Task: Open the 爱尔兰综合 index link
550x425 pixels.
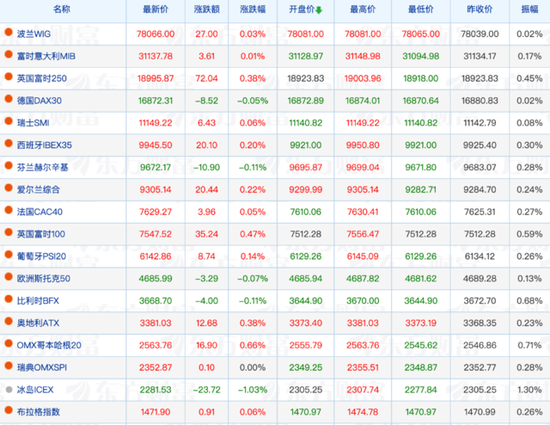Action: pos(38,190)
